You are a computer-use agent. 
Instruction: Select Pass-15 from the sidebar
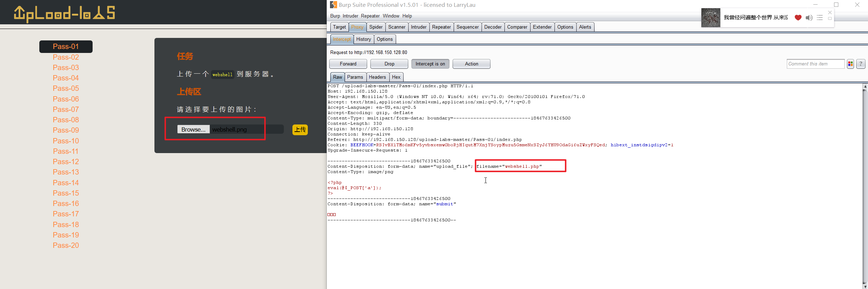pyautogui.click(x=66, y=193)
